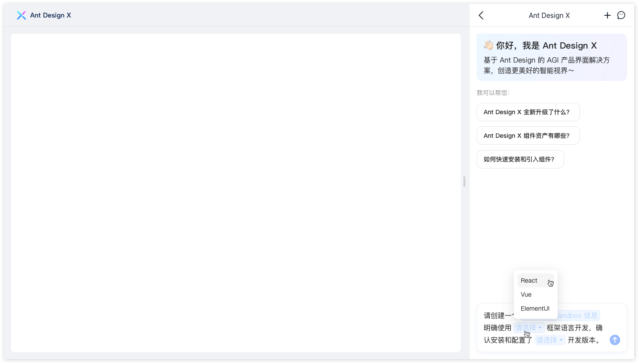
Task: Click the Sandbox 信息 tag in the input
Action: (x=578, y=315)
